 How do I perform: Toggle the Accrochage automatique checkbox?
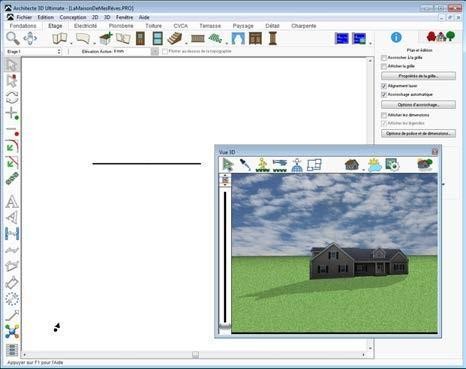[384, 95]
